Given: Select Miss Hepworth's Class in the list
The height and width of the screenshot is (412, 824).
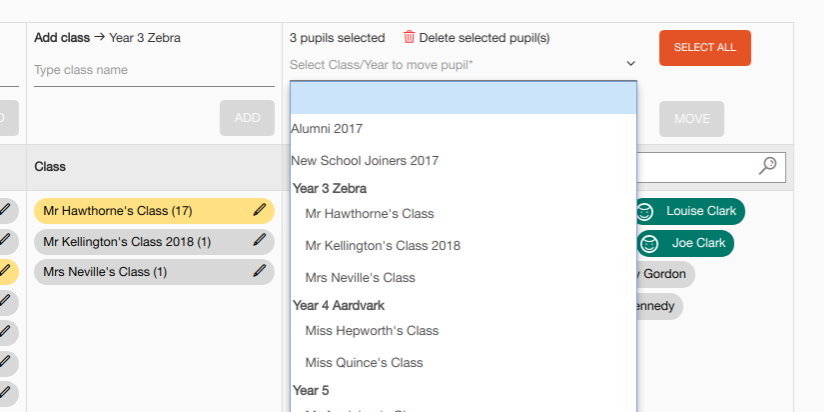Looking at the screenshot, I should tap(463, 331).
